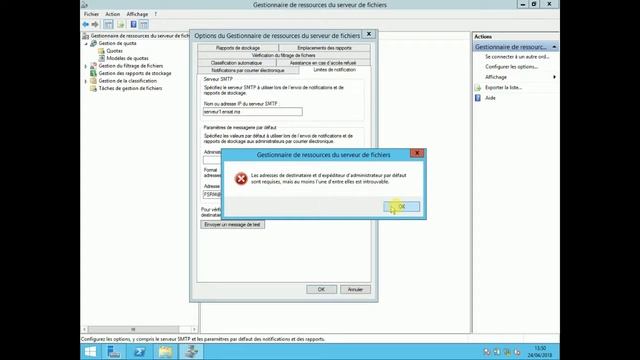Viewport: 640px width, 360px height.
Task: Click the Back arrow in the toolbar
Action: point(86,24)
